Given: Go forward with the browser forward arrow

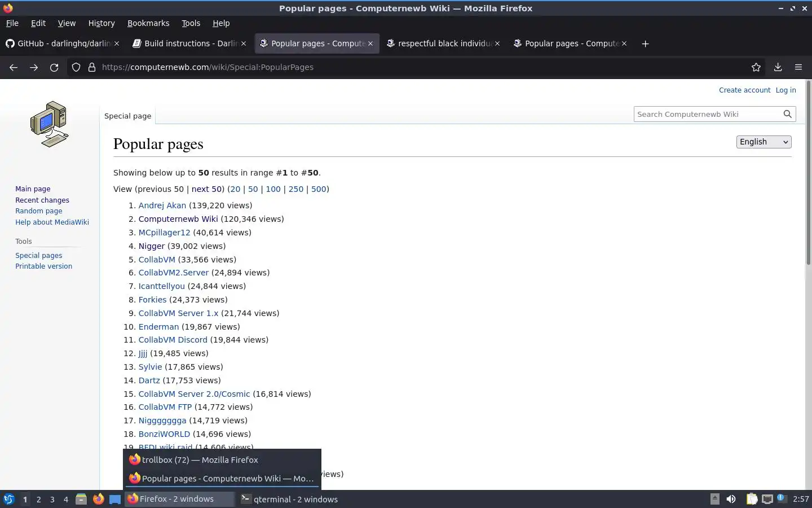Looking at the screenshot, I should tap(34, 67).
